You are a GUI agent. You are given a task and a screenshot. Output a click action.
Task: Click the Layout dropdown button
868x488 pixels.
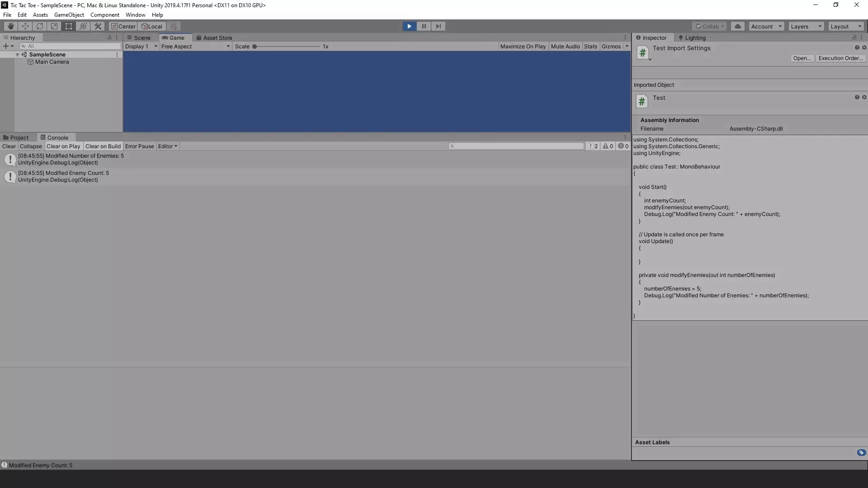tap(845, 26)
